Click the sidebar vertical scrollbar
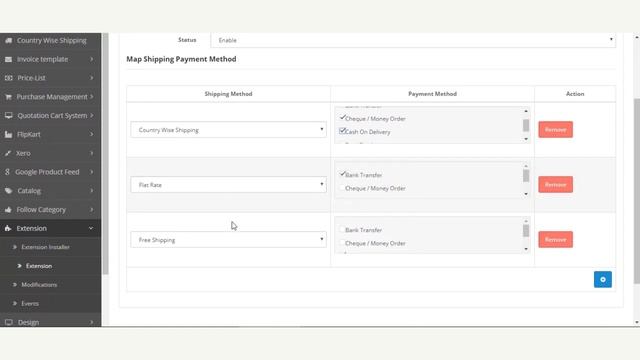640x360 pixels. pyautogui.click(x=105, y=153)
